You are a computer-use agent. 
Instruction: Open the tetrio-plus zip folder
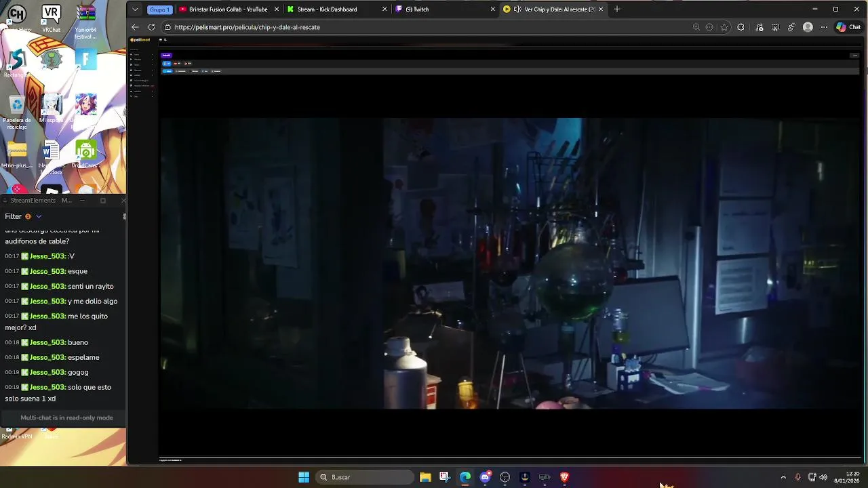click(16, 155)
